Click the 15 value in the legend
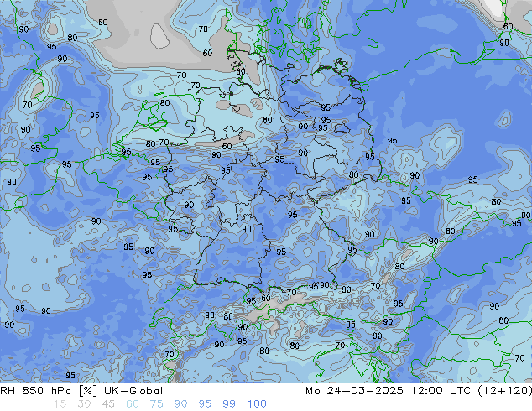This screenshot has height=411, width=532. pos(60,404)
